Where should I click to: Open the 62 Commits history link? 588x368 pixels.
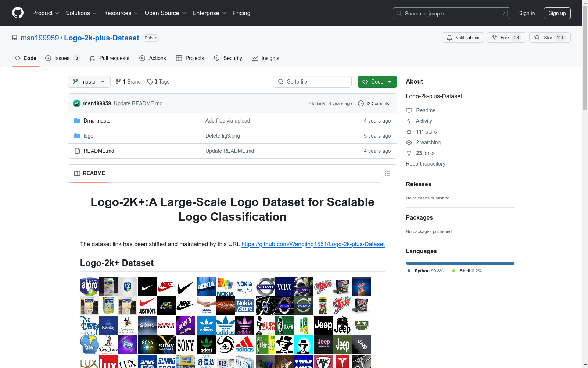click(373, 103)
